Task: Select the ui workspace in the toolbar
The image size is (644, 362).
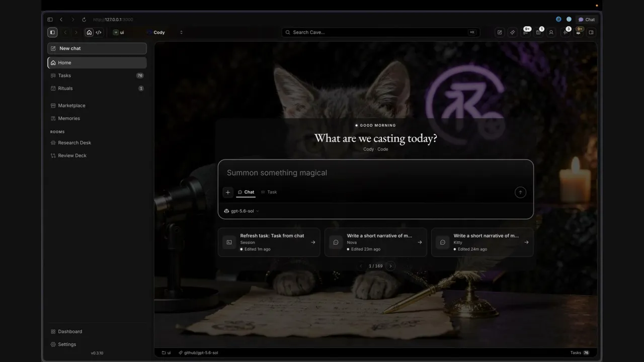Action: (119, 32)
